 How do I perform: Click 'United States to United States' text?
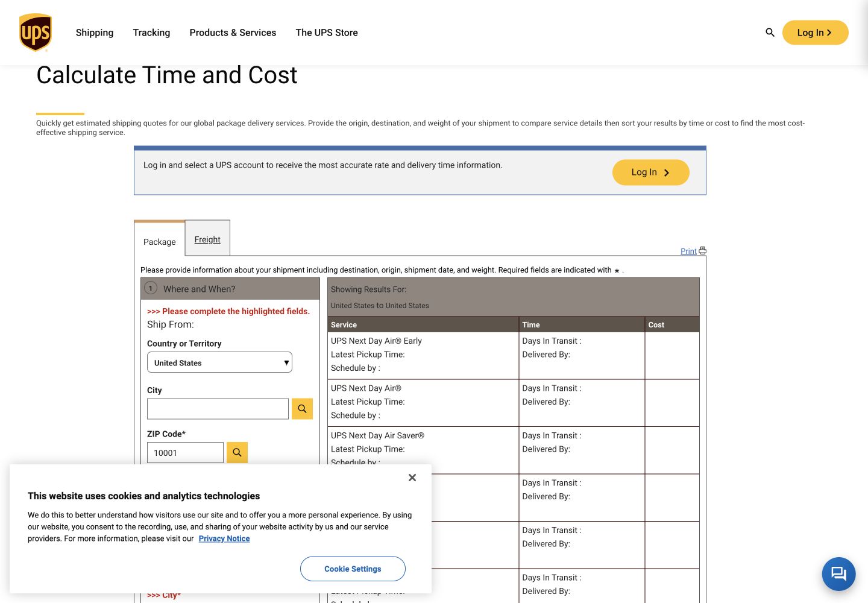click(x=380, y=306)
